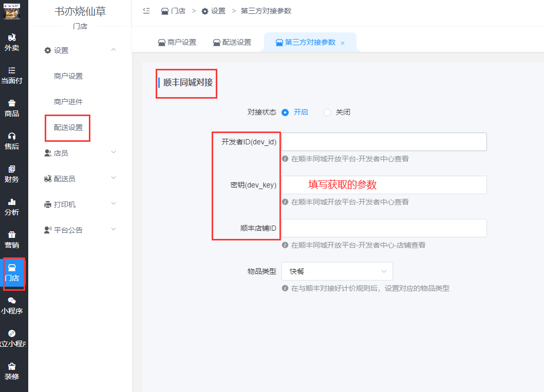Open the 外卖 sidebar section

[12, 43]
